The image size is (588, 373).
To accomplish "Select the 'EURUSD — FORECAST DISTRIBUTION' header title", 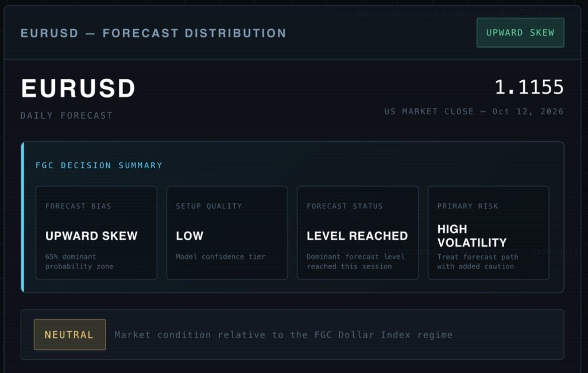I will pyautogui.click(x=153, y=33).
